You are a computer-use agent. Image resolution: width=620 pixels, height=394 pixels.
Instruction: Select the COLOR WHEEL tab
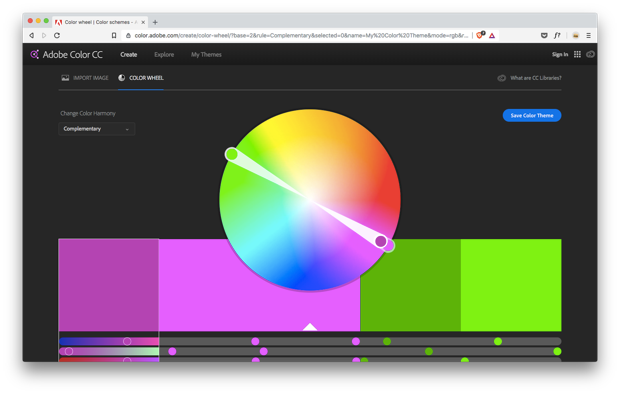click(x=141, y=78)
